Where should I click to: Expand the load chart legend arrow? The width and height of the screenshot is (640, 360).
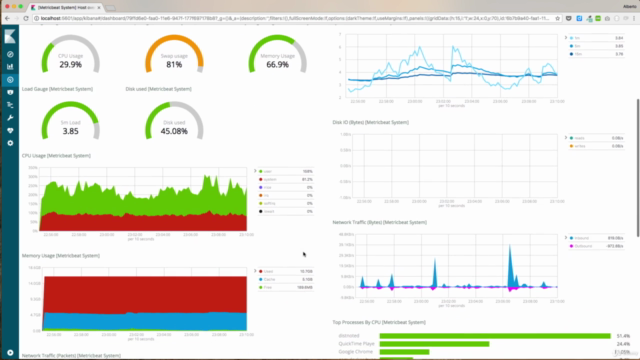(566, 38)
